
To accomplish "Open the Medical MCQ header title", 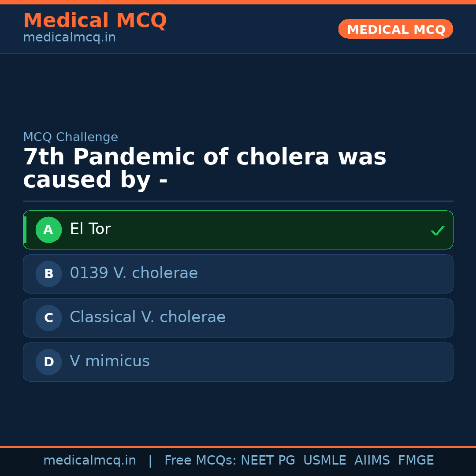I will pos(95,21).
